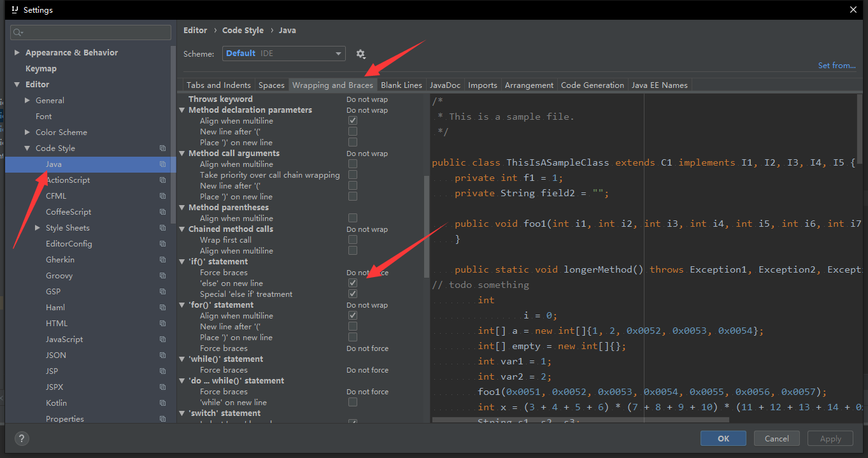This screenshot has width=868, height=458.
Task: Click the copy icon beside Style Sheets
Action: pyautogui.click(x=162, y=228)
